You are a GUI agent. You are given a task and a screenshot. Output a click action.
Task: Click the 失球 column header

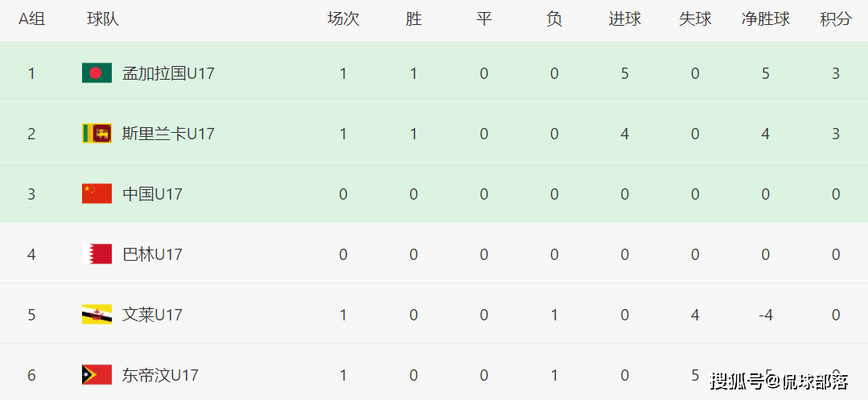(x=695, y=19)
